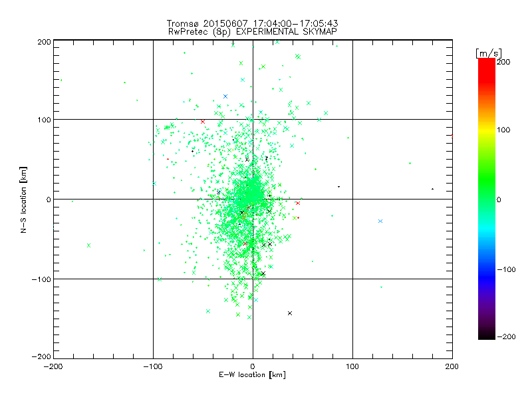
Task: Click the colorbar tick label "-200"
Action: 506,336
